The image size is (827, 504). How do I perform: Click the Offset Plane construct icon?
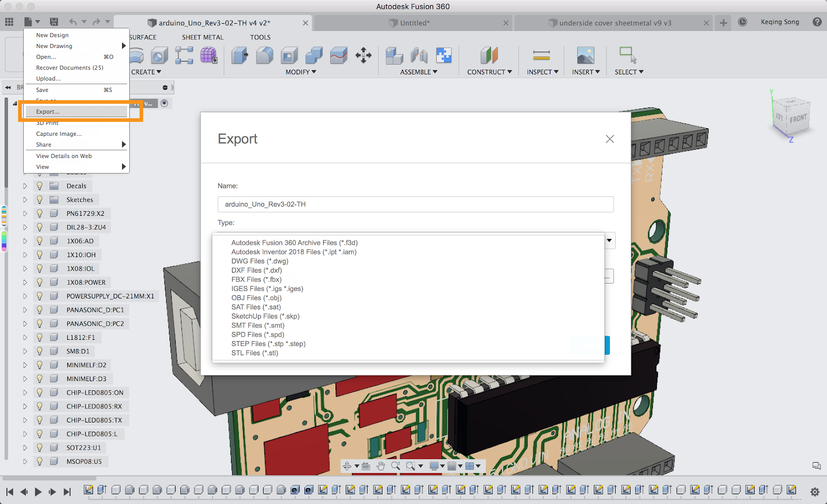pos(488,55)
